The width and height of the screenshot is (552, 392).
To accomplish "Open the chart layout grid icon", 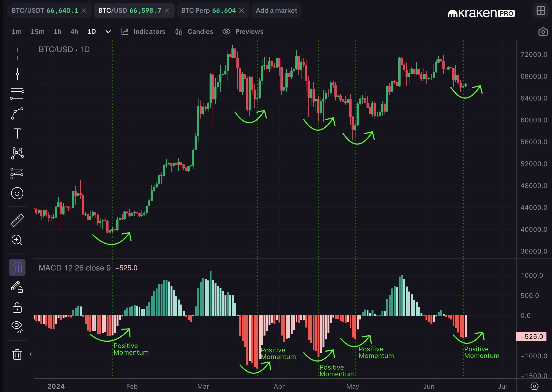I will [541, 11].
